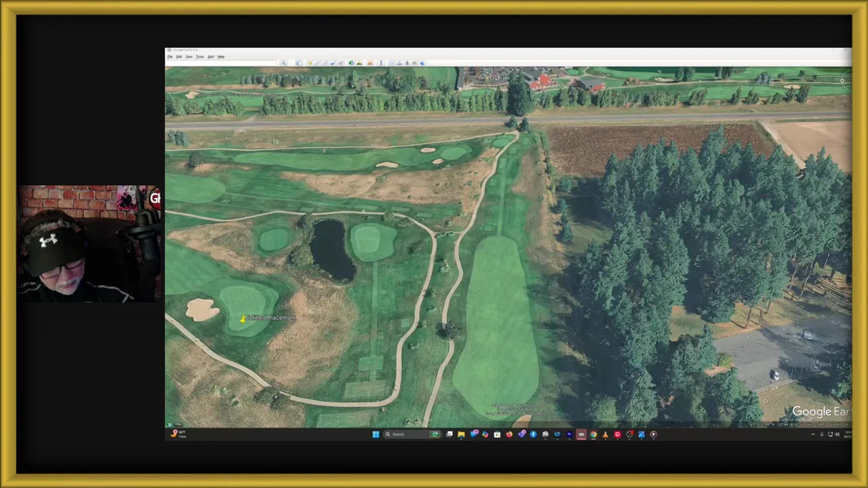
Task: Open VLC media player taskbar icon
Action: point(606,434)
